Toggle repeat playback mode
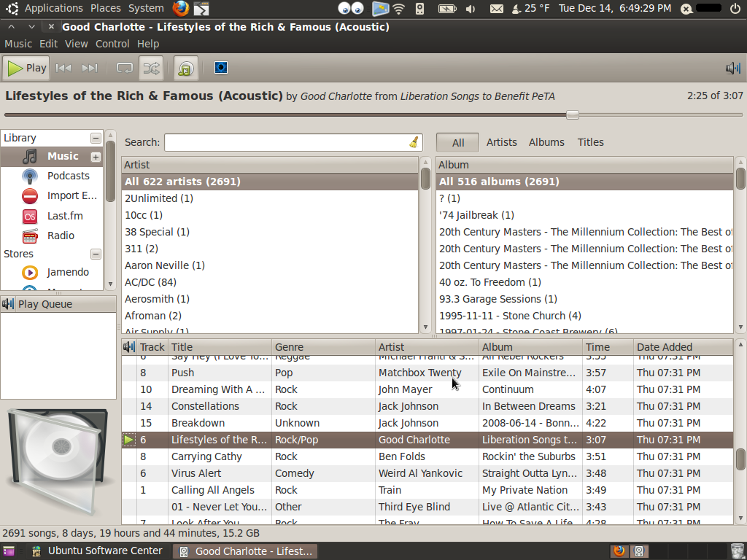This screenshot has height=560, width=747. (x=125, y=68)
